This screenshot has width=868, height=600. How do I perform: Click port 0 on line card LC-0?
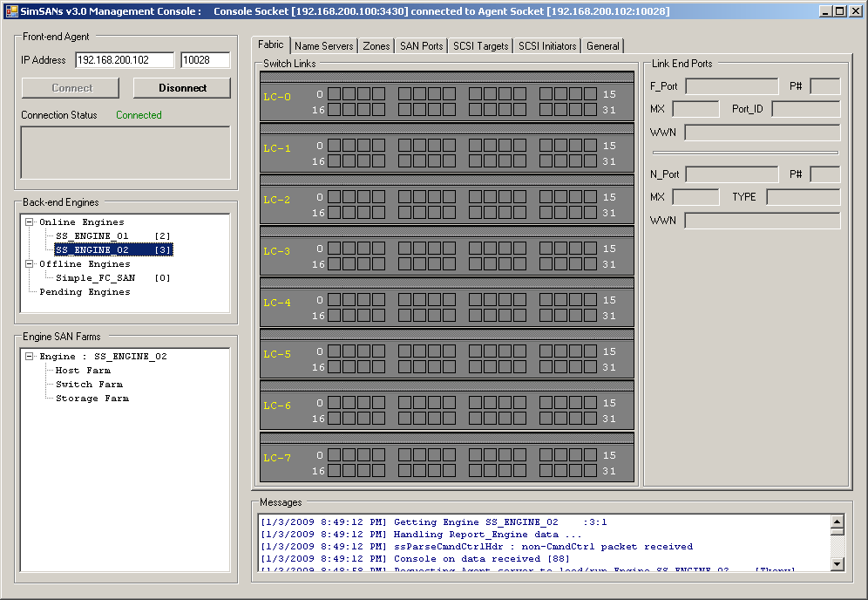click(334, 93)
